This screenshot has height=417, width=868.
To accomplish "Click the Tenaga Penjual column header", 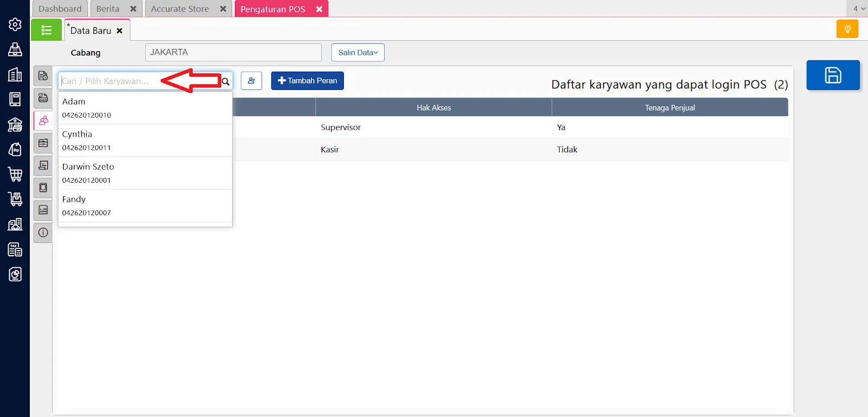I will [x=670, y=107].
